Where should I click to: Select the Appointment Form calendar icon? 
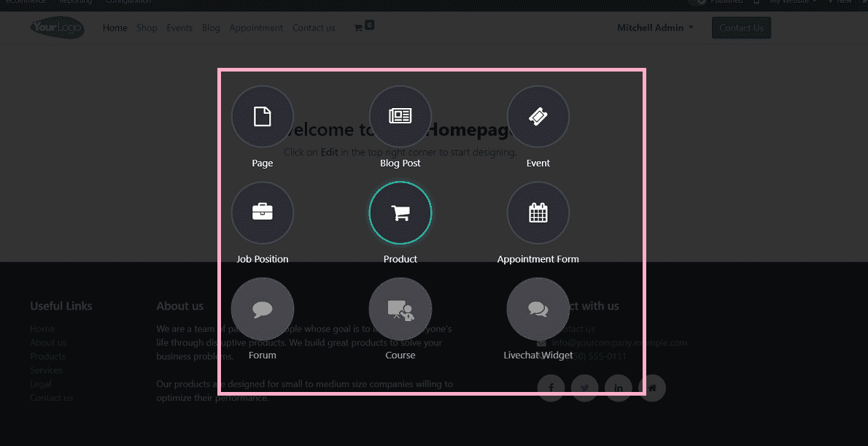[x=538, y=212]
